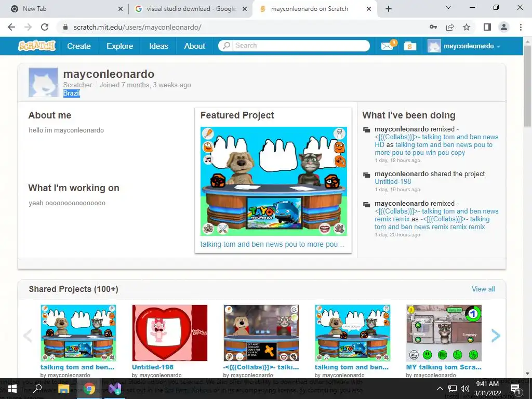
Task: Click the taskbar search magnifier
Action: coord(37,389)
